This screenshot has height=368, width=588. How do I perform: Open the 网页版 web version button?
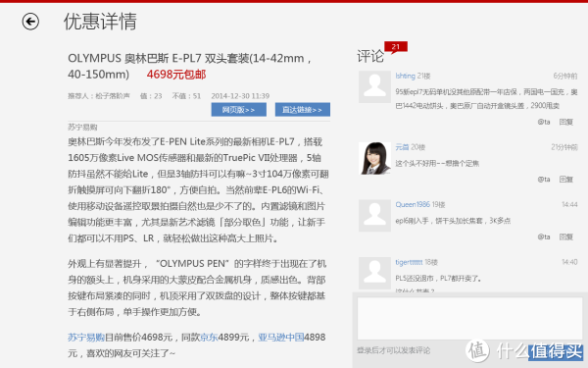click(239, 110)
